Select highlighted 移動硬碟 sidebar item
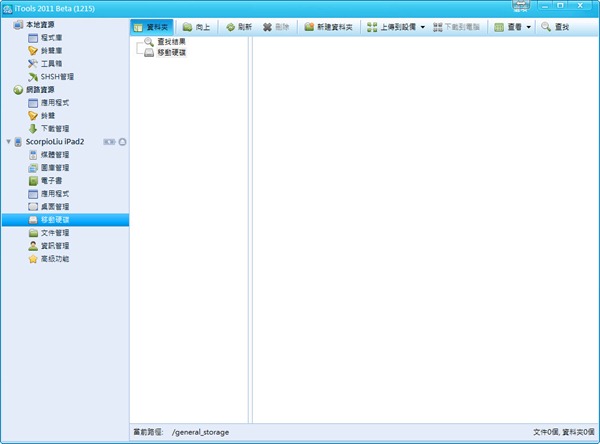Viewport: 600px width, 444px height. [x=65, y=220]
